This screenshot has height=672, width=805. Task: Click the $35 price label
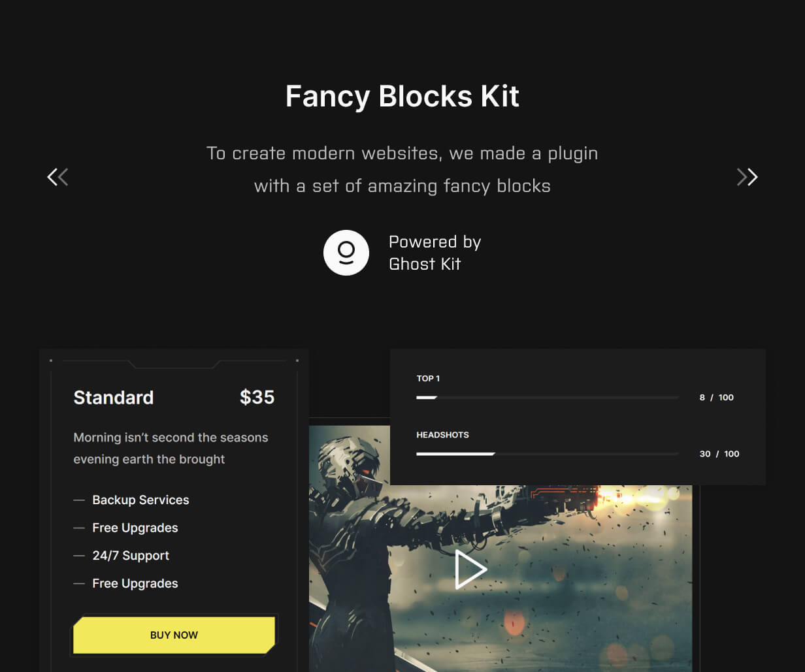pos(257,397)
